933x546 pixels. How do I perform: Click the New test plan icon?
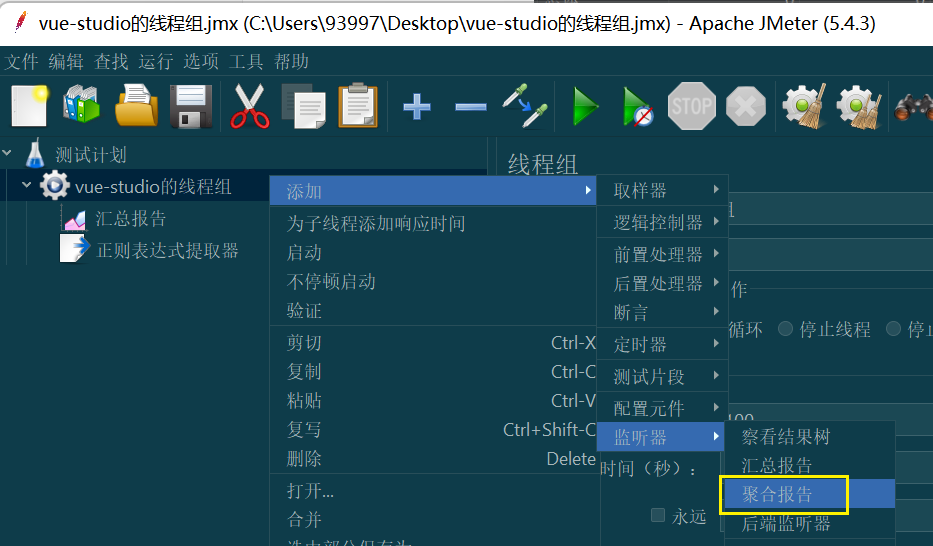pyautogui.click(x=30, y=106)
